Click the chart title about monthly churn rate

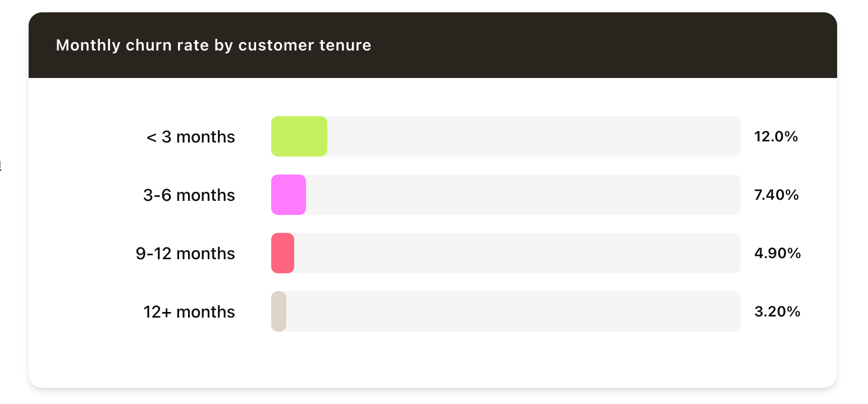pos(213,45)
